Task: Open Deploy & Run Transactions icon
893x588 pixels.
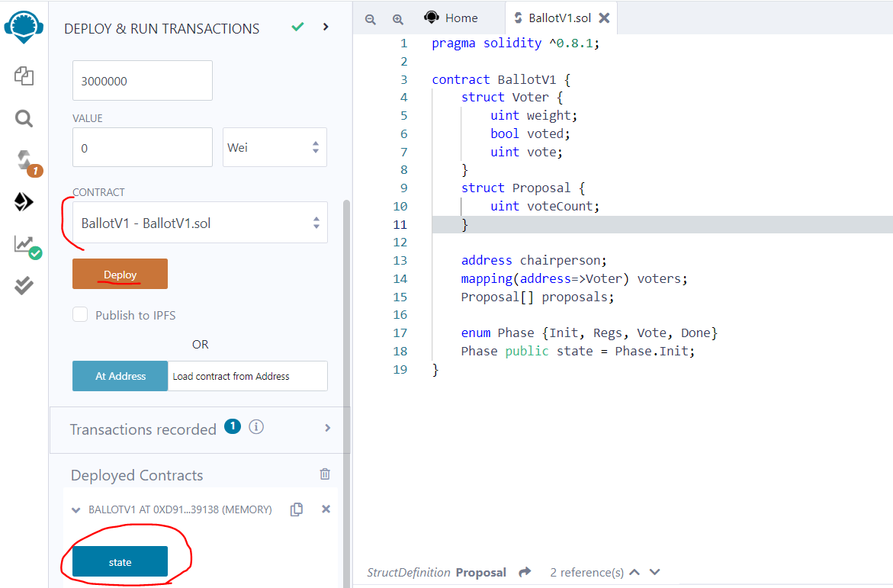Action: point(24,202)
